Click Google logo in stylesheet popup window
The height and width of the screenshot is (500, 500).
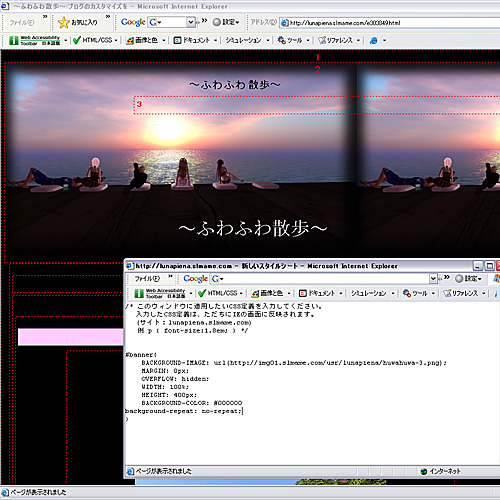(195, 279)
